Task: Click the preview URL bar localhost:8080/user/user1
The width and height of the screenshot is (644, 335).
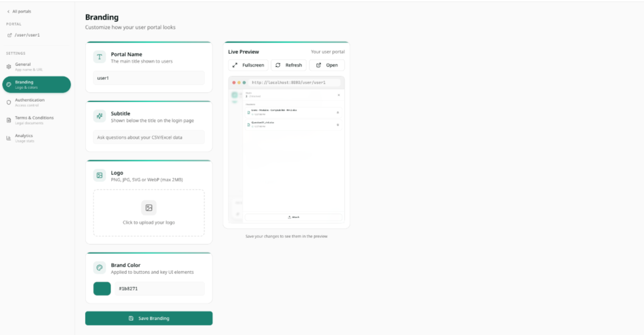Action: (x=295, y=82)
